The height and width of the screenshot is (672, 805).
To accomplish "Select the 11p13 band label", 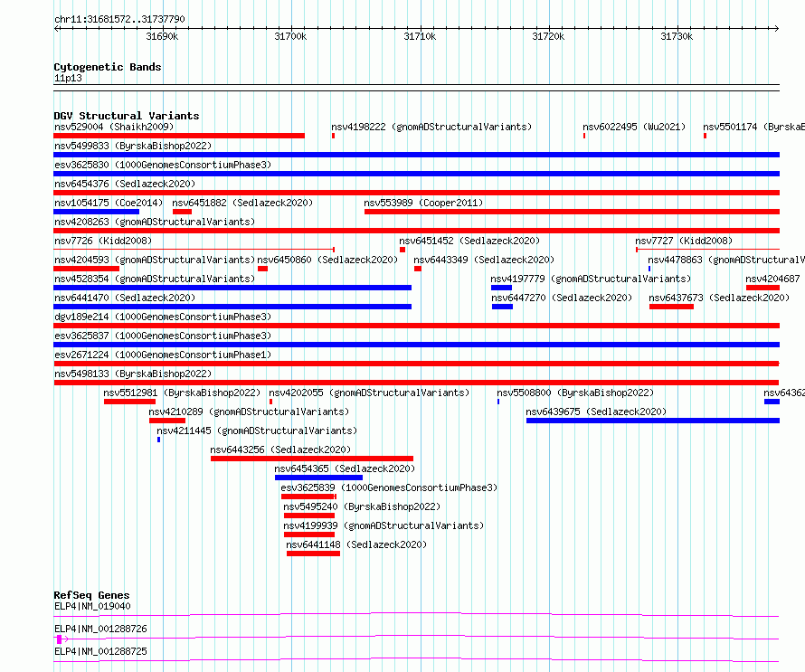I will coord(68,78).
